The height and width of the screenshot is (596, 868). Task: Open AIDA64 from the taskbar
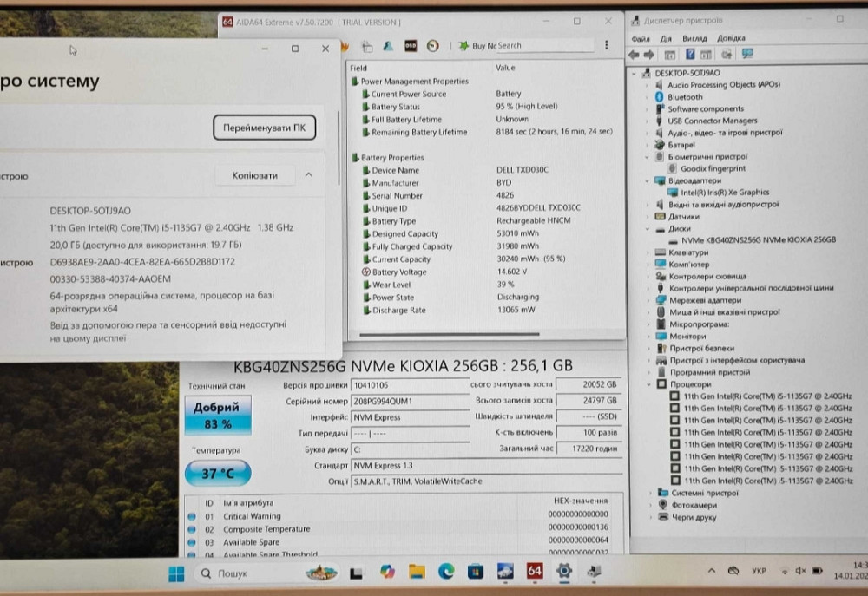[x=535, y=572]
